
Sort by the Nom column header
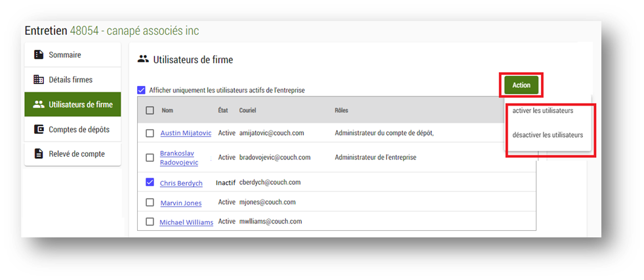tap(167, 110)
